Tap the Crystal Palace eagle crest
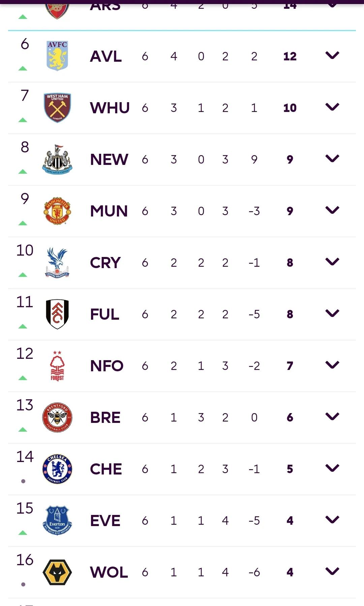 [x=57, y=263]
